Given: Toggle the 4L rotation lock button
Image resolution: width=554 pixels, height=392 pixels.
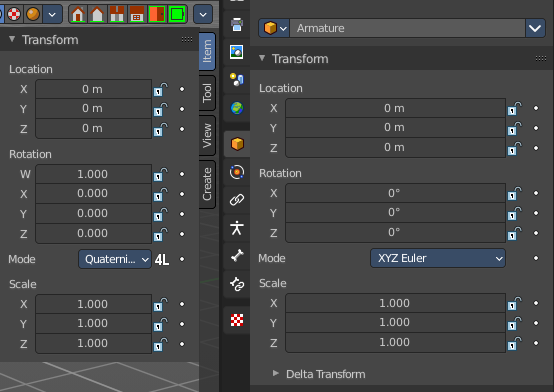Looking at the screenshot, I should click(162, 260).
